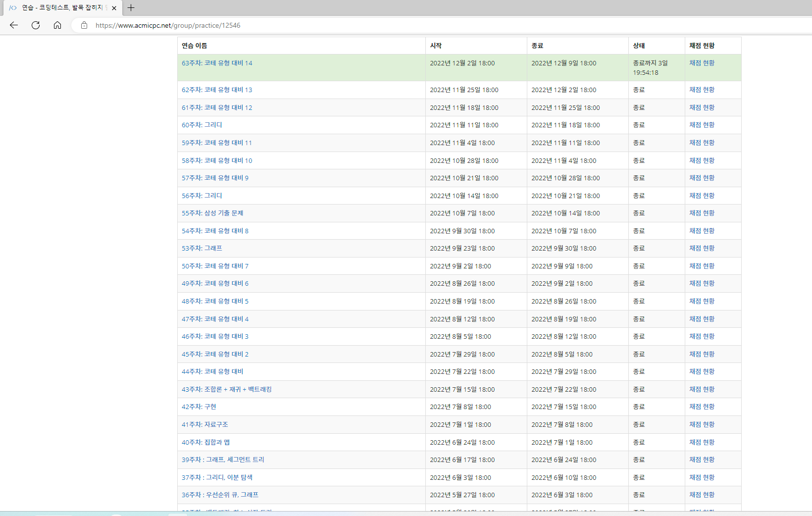View 채점 현황 for the 53주차: 그래프 row

[702, 249]
